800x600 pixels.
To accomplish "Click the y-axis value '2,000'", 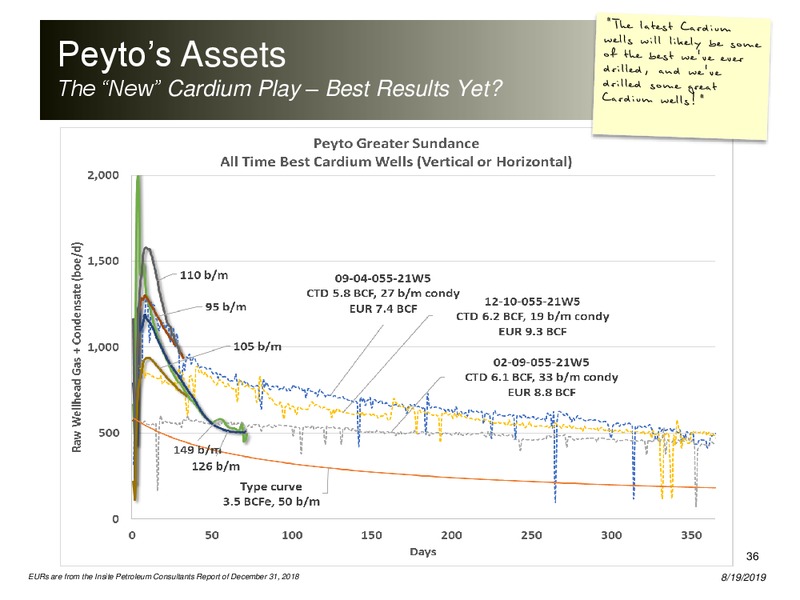I will point(103,175).
